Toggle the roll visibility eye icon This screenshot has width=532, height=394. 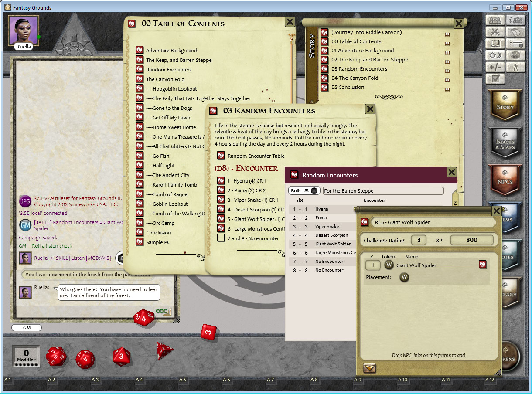(x=307, y=190)
